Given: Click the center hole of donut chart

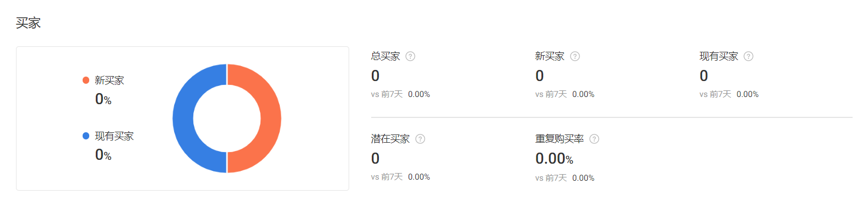Looking at the screenshot, I should click(227, 118).
